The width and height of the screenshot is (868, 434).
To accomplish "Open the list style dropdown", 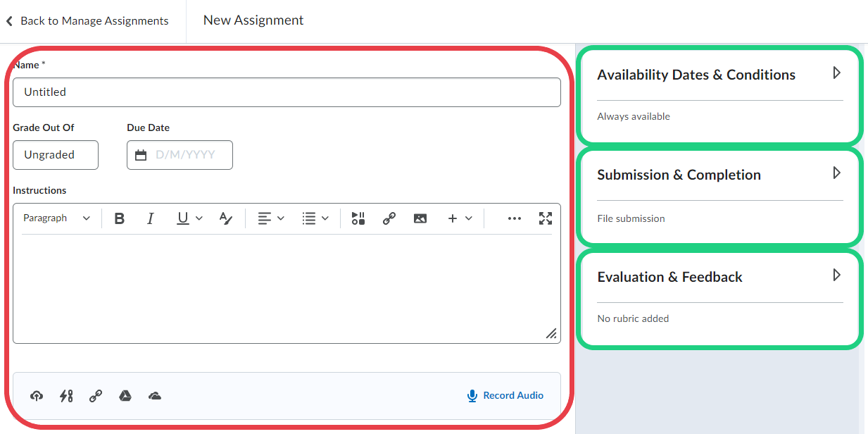I will coord(315,218).
